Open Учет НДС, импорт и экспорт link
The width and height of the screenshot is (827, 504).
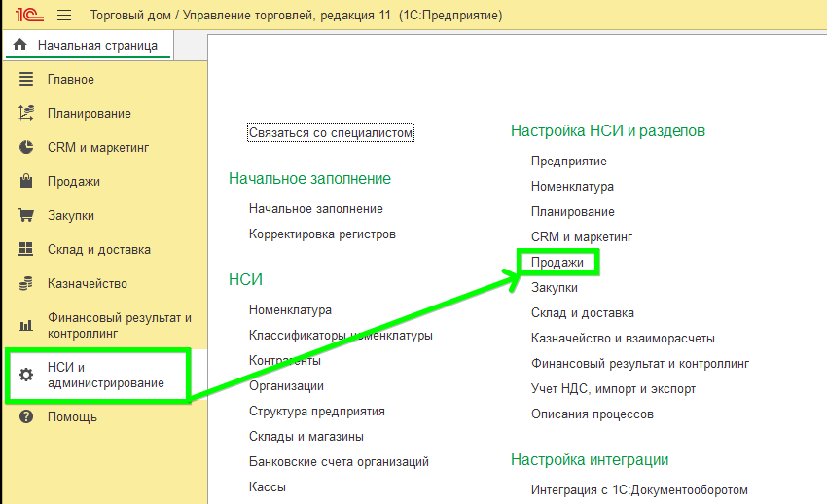(613, 388)
